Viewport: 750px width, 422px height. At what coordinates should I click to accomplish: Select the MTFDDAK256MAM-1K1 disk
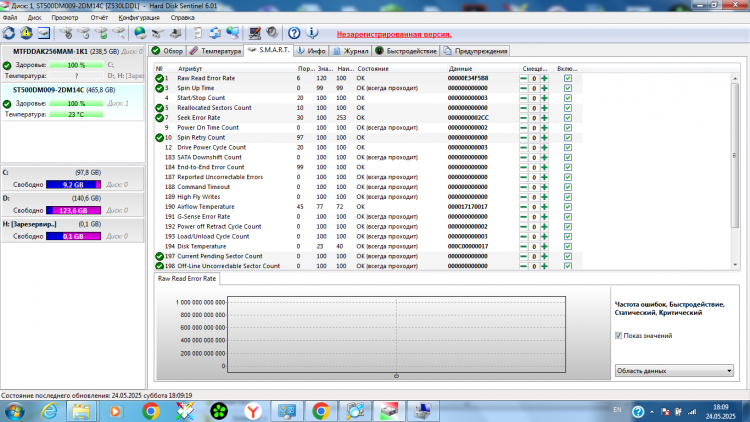pos(72,64)
